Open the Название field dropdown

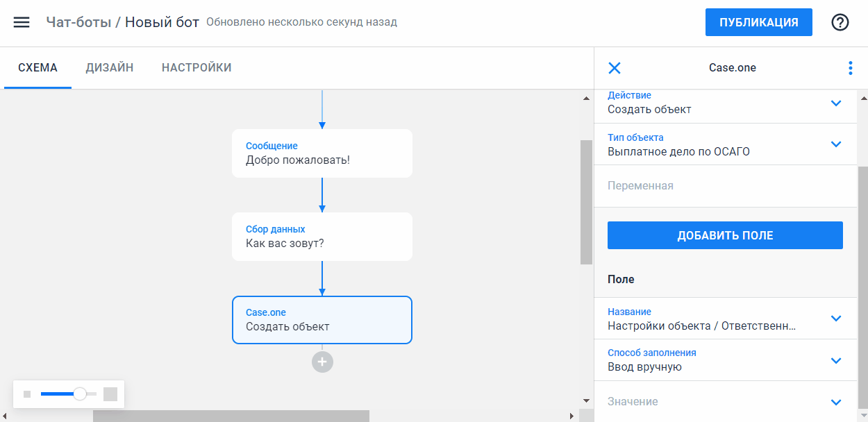[x=726, y=319]
